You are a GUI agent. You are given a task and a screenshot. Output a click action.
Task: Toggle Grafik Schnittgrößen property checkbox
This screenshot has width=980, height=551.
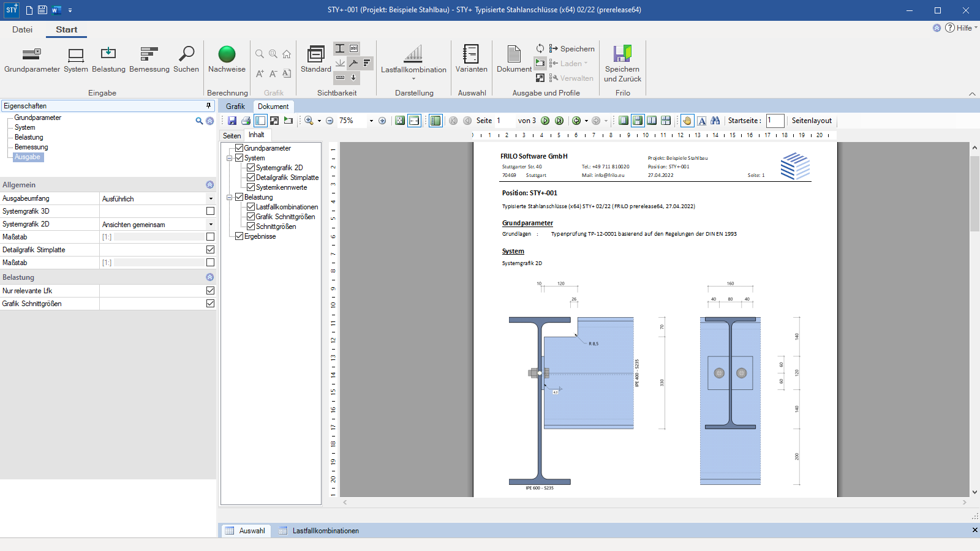(x=210, y=304)
